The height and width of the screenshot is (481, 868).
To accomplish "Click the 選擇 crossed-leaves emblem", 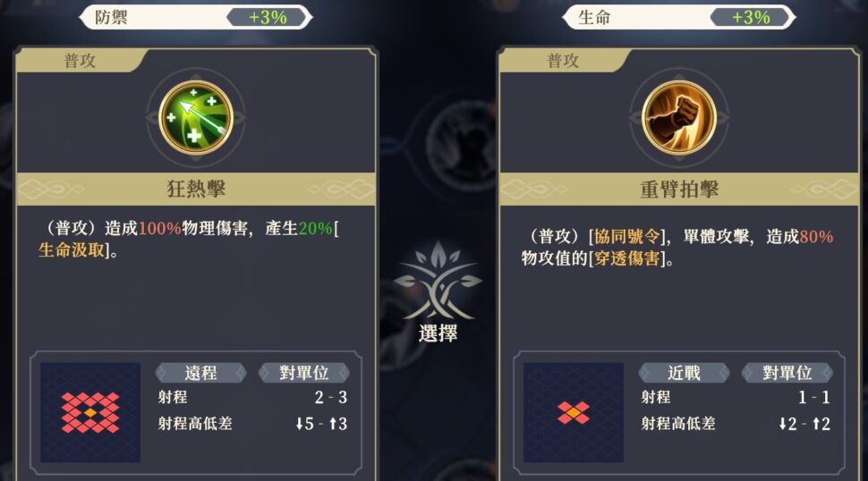I will click(x=438, y=292).
